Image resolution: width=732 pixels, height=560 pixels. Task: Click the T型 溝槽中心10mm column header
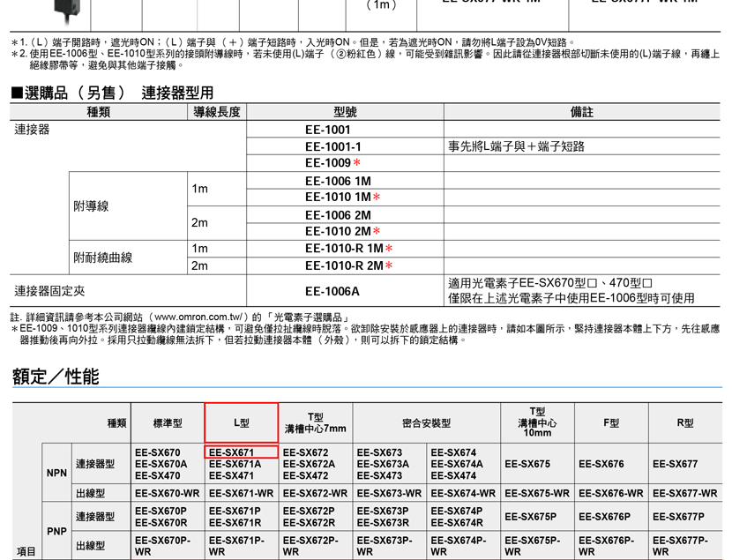pyautogui.click(x=537, y=422)
